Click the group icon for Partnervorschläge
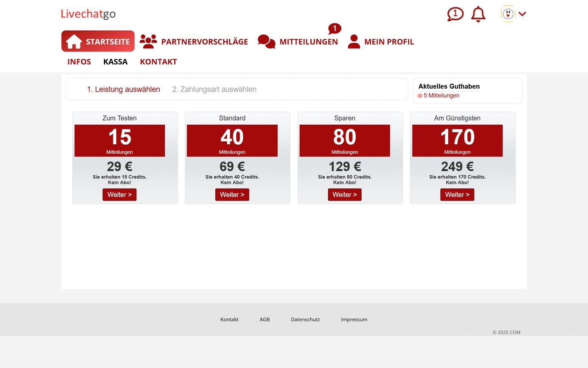This screenshot has height=368, width=588. tap(148, 41)
